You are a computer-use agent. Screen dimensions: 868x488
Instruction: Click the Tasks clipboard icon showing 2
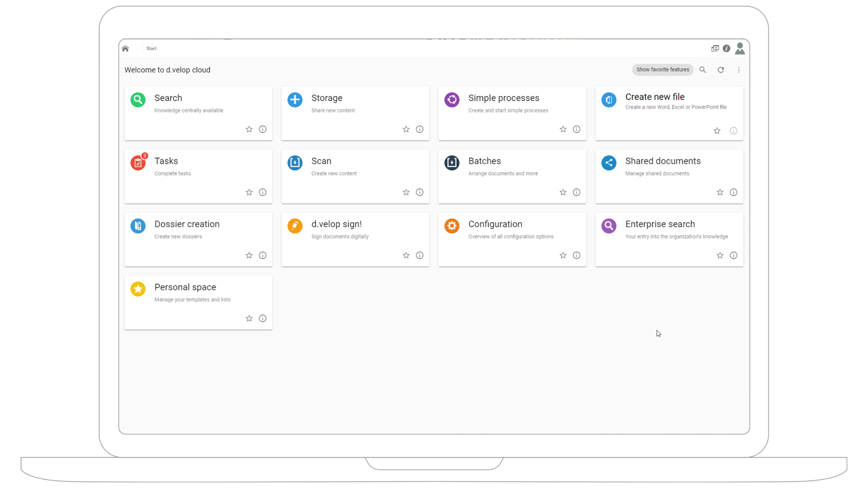(x=138, y=163)
